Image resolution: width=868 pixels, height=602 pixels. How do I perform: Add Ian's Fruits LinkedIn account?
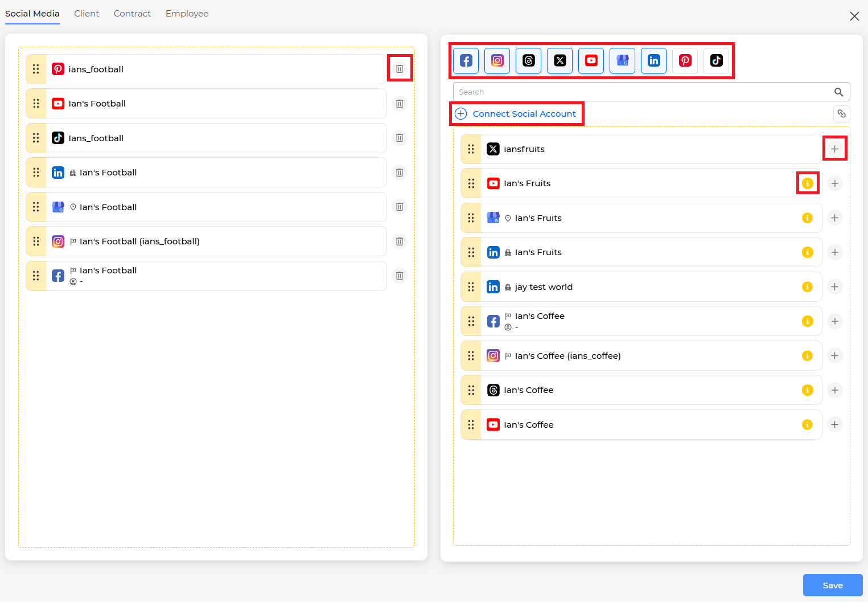coord(835,252)
